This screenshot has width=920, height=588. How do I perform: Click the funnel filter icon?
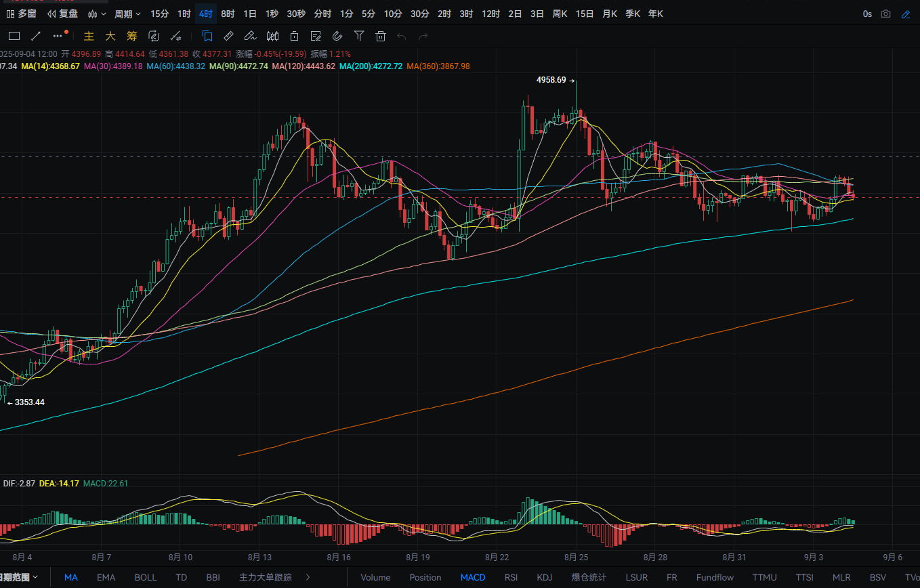[359, 37]
